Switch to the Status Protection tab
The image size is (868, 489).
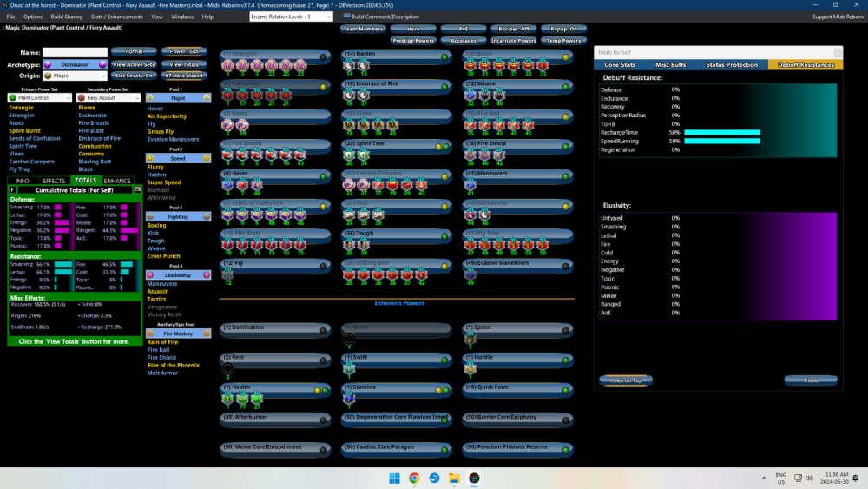point(731,65)
